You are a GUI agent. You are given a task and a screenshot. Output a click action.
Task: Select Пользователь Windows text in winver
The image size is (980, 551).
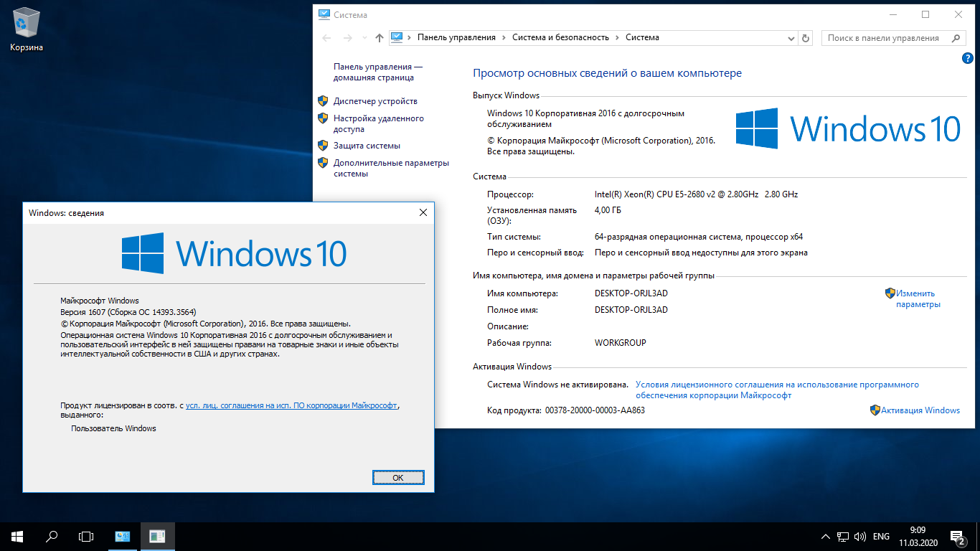click(113, 428)
